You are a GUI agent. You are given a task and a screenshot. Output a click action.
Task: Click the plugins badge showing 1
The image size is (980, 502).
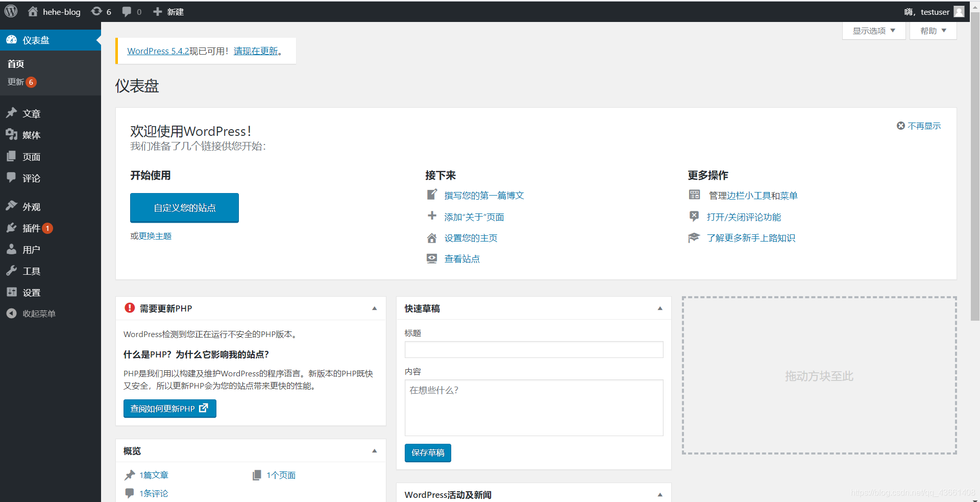click(47, 228)
